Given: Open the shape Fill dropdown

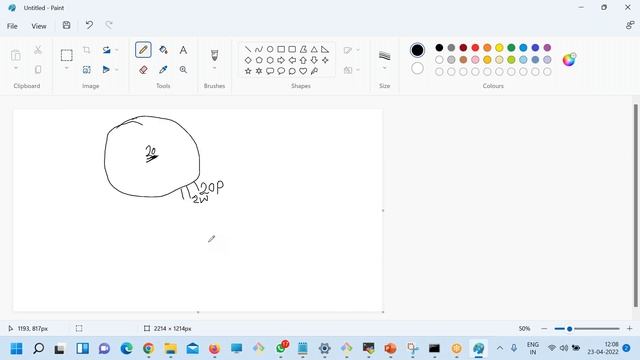Looking at the screenshot, I should click(352, 70).
